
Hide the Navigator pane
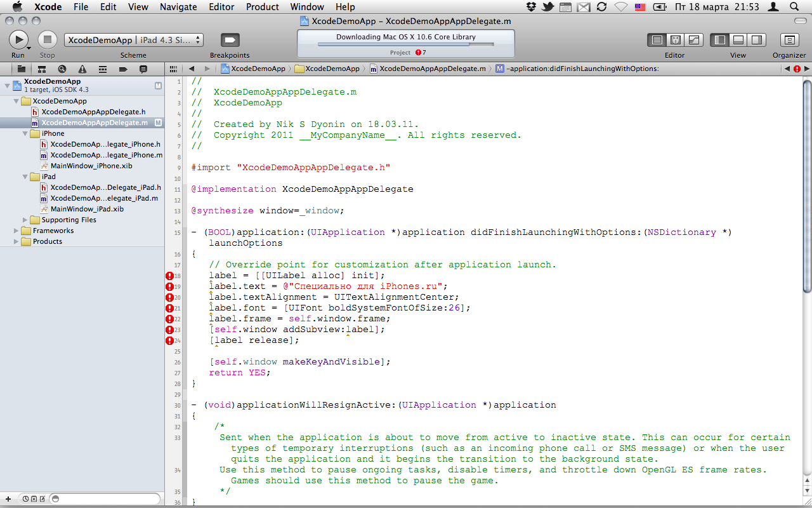coord(719,40)
